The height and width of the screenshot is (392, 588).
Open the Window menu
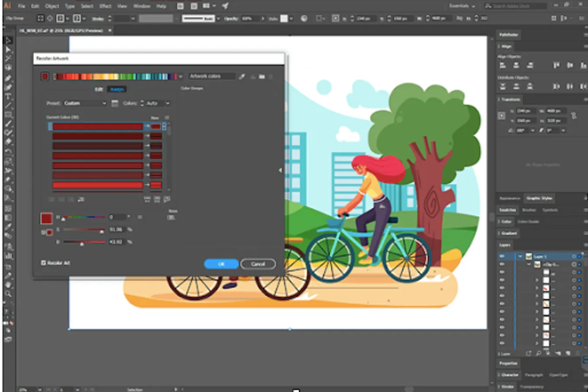pos(141,6)
